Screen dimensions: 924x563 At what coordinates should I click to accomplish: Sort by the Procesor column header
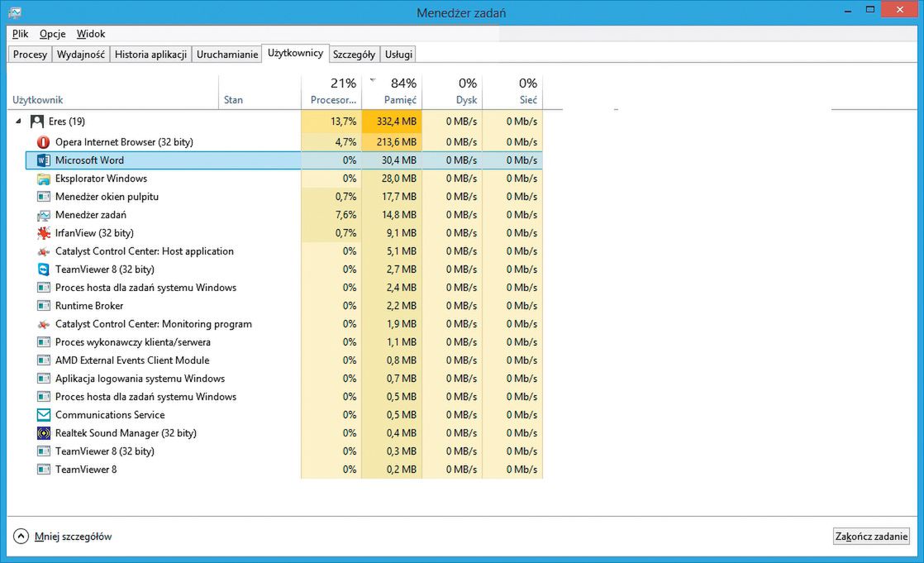click(332, 100)
